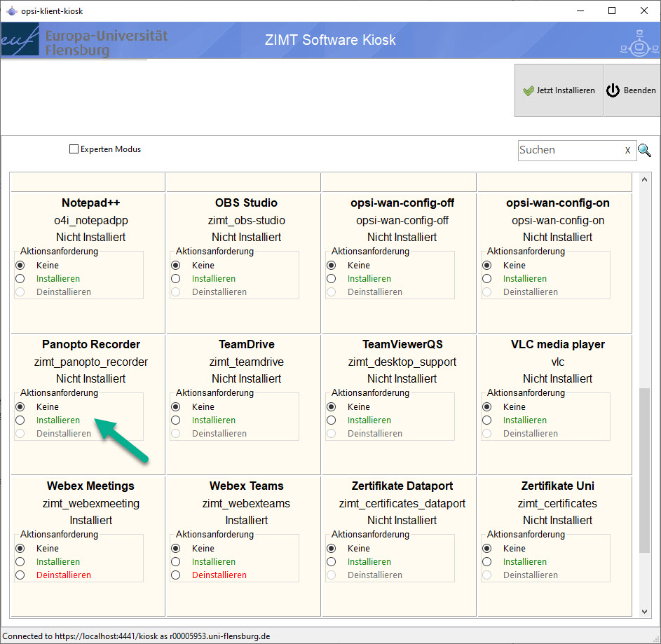Choose Installieren for Notepad++

pyautogui.click(x=20, y=279)
